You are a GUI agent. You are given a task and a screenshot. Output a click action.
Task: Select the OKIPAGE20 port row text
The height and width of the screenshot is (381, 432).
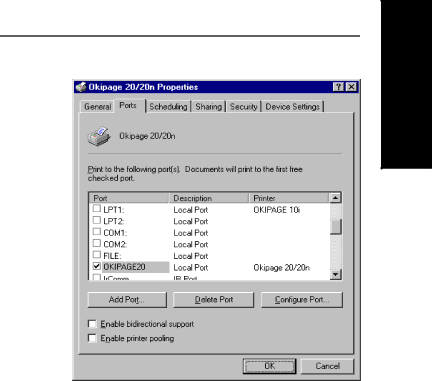(x=124, y=267)
